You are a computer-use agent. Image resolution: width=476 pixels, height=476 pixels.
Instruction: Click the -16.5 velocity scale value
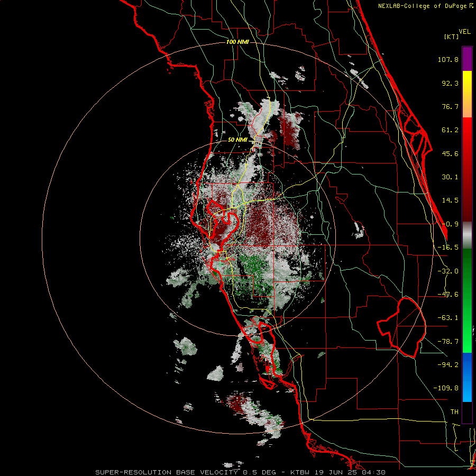point(448,248)
